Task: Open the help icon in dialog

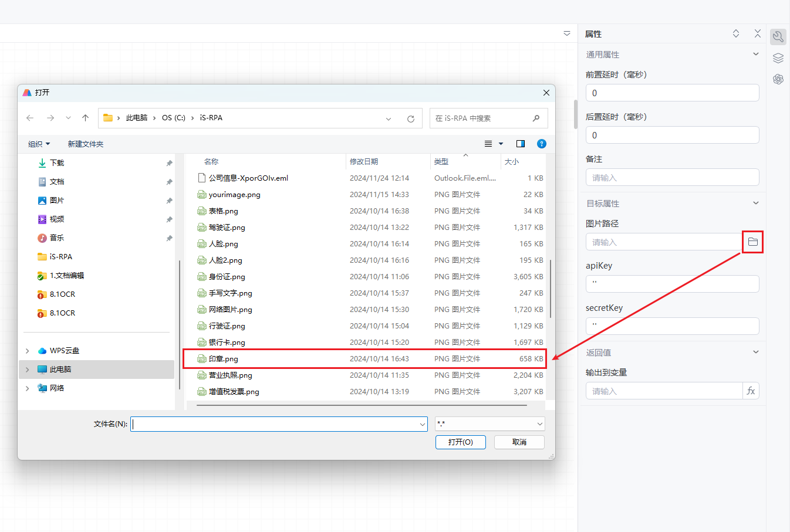Action: coord(542,144)
